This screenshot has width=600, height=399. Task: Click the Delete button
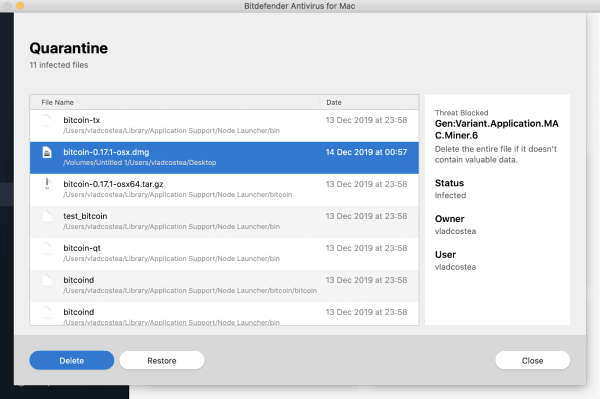point(72,360)
